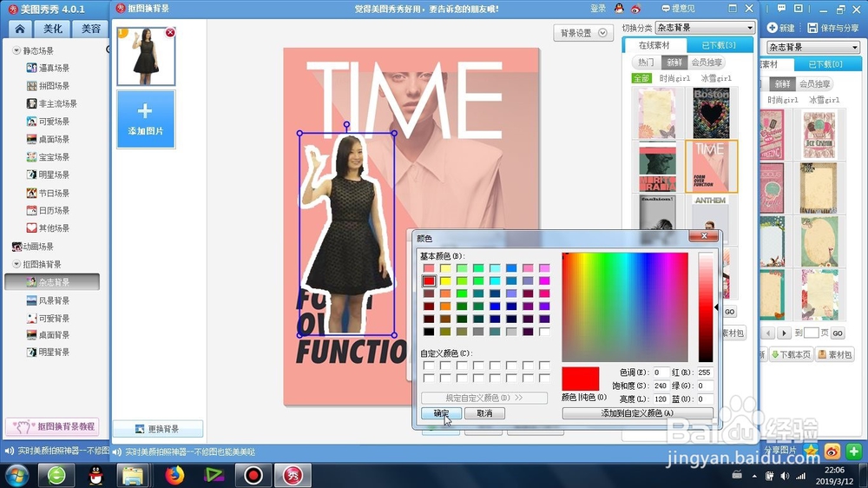Image resolution: width=868 pixels, height=488 pixels.
Task: Select 桌面场景 item
Action: (48, 139)
